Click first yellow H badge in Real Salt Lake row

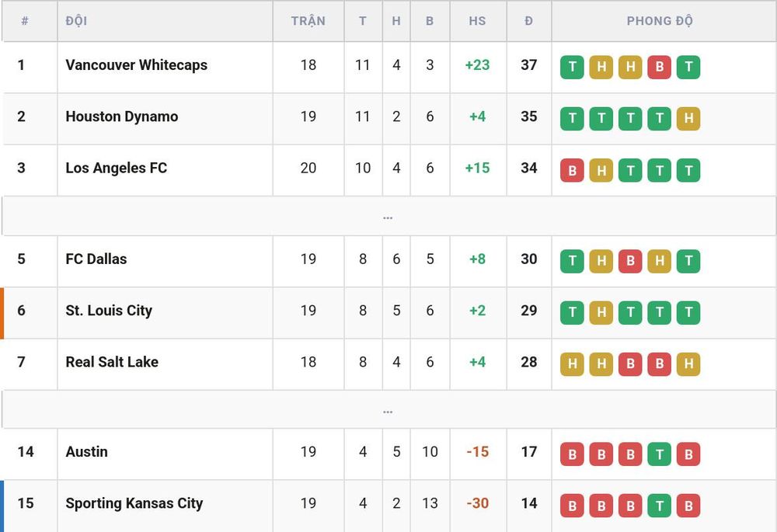click(572, 364)
